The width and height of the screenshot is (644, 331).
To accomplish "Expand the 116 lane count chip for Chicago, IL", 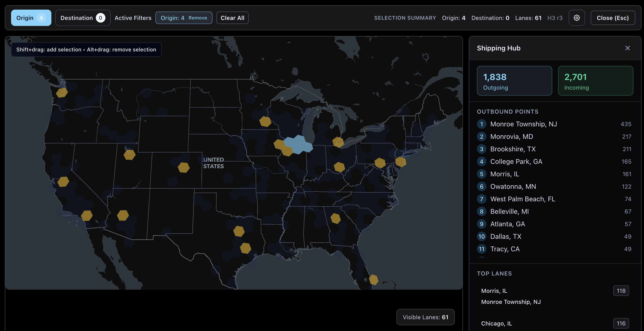I will click(621, 323).
